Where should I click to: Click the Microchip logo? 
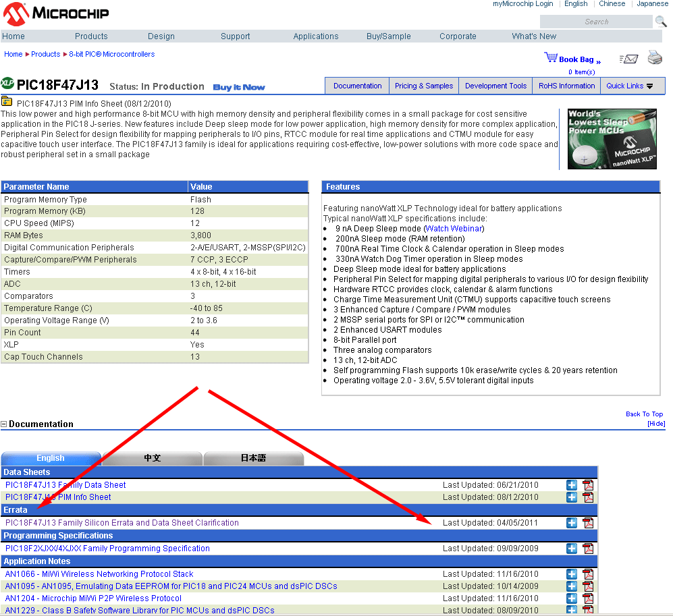56,13
